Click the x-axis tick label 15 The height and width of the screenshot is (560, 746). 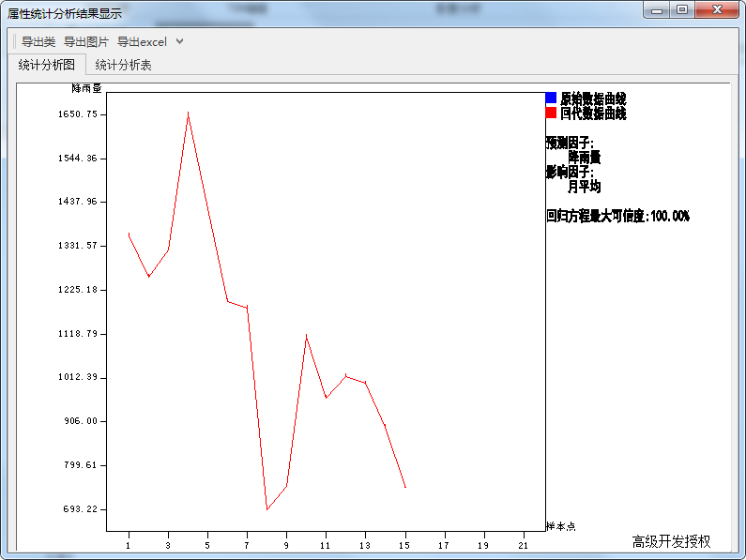404,544
